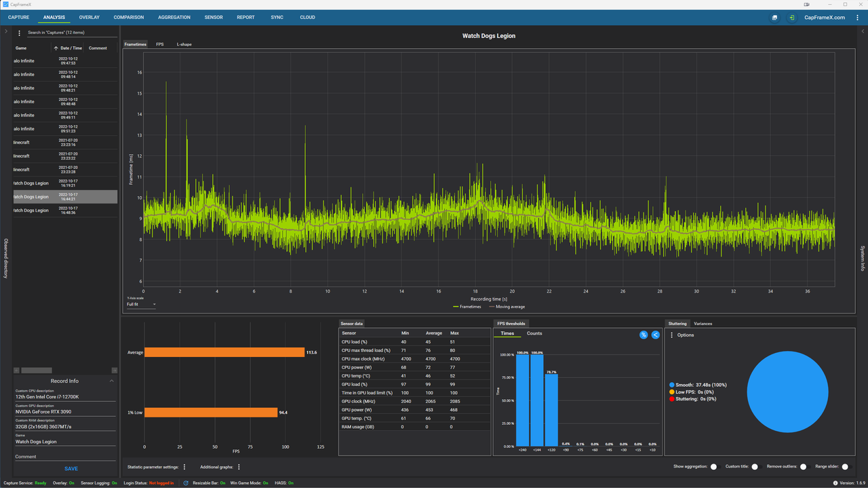The image size is (868, 488).
Task: Click the yellow Low FPS legend swatch
Action: (672, 392)
